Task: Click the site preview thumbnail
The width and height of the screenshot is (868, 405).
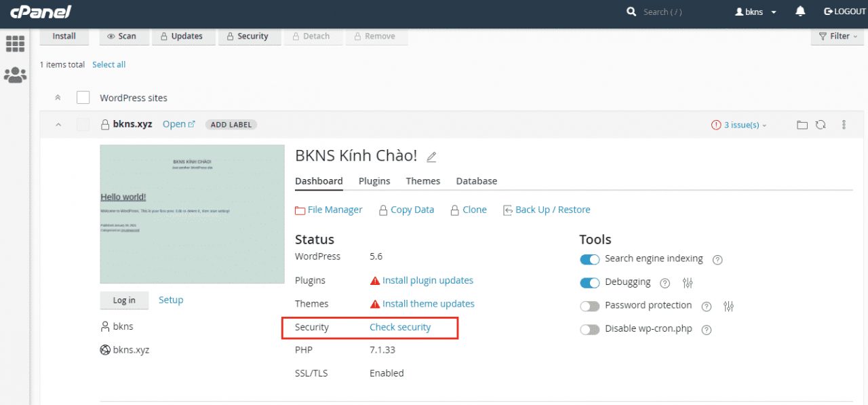Action: coord(193,214)
